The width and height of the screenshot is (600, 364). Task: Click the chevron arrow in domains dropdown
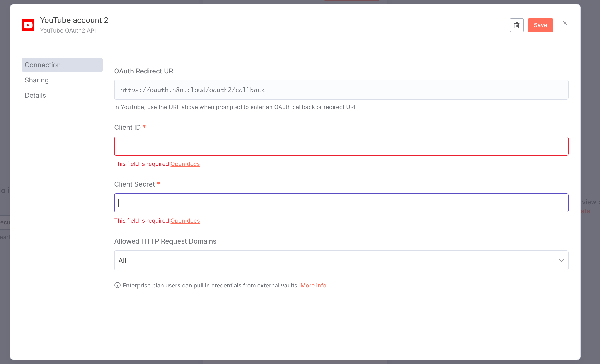click(x=561, y=260)
